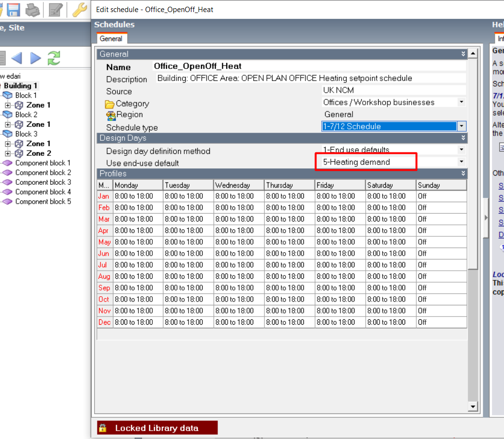Click the notepad with pencil edit icon
This screenshot has width=504, height=439.
coord(55,10)
